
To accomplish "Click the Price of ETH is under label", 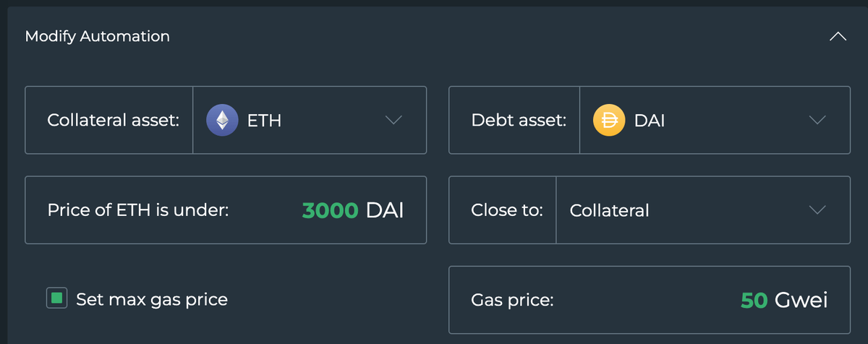I will (137, 211).
